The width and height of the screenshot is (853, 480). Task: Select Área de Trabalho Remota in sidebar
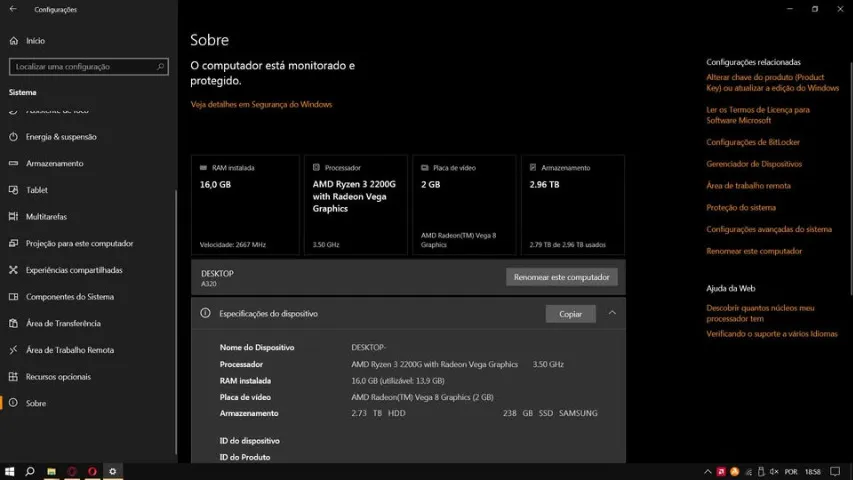tap(70, 350)
